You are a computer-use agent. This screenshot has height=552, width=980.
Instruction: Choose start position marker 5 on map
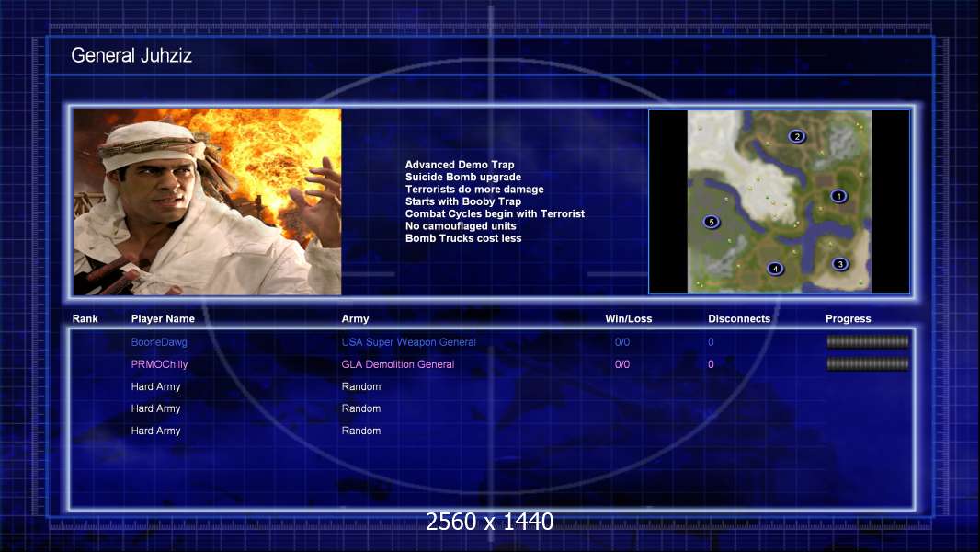pyautogui.click(x=711, y=222)
